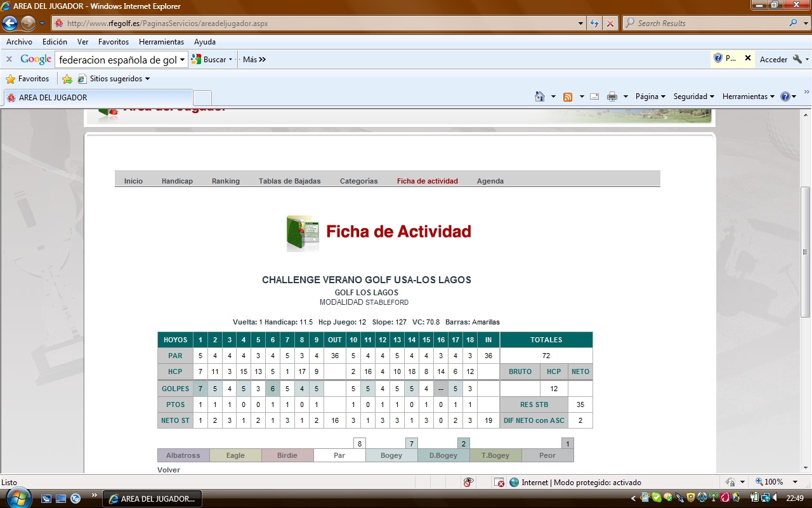Click the Show Desktop quick launch icon

[61, 498]
